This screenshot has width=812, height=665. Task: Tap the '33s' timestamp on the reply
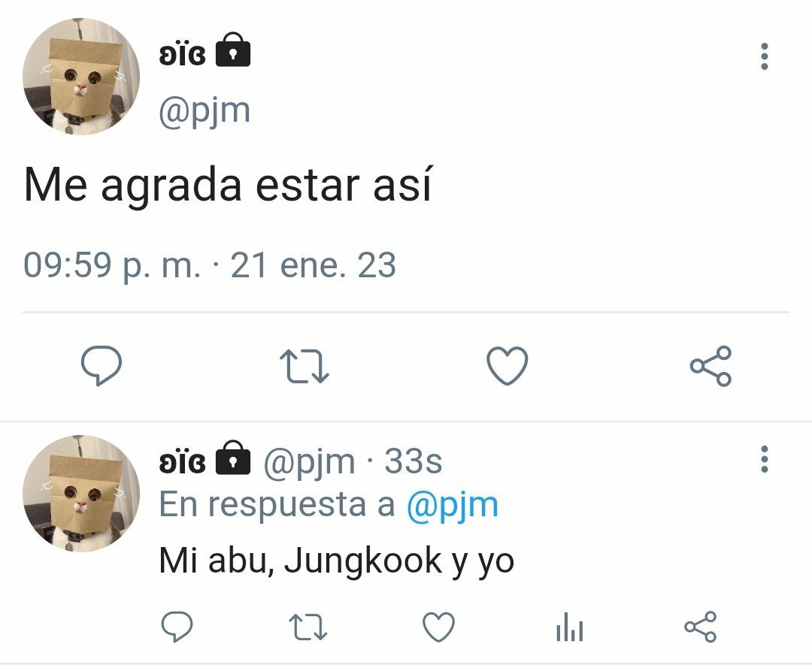414,461
